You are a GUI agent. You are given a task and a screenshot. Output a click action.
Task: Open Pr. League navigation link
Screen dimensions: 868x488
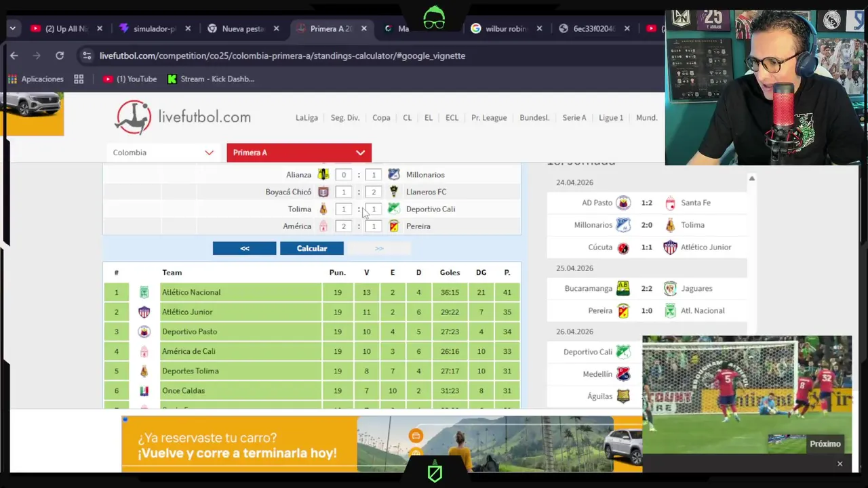click(x=489, y=117)
